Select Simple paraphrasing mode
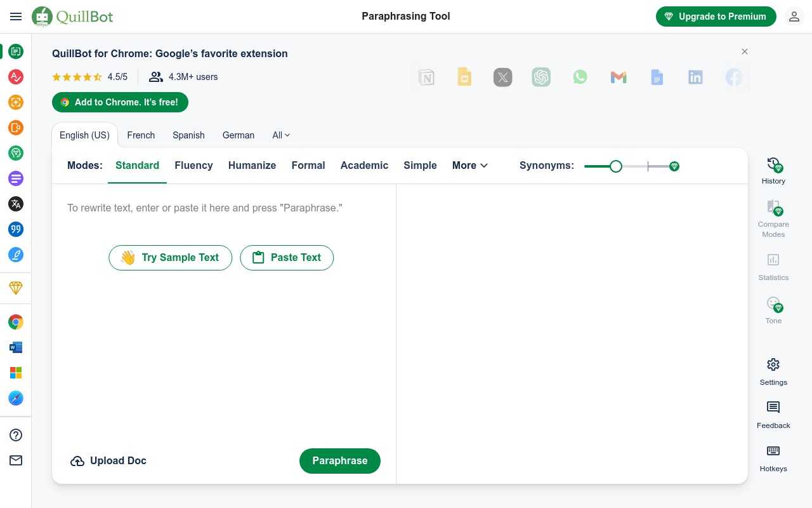 coord(420,165)
